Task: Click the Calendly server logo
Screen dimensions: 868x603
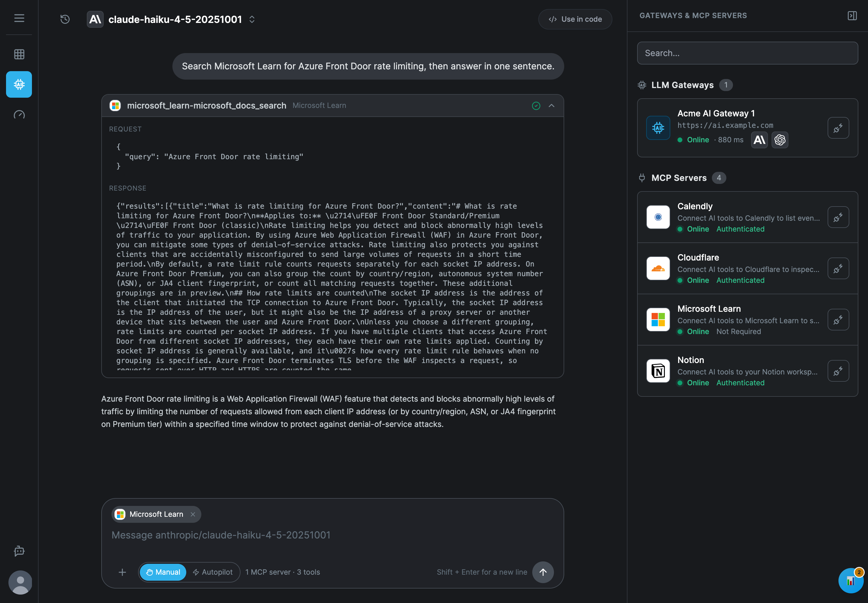Action: click(x=658, y=217)
